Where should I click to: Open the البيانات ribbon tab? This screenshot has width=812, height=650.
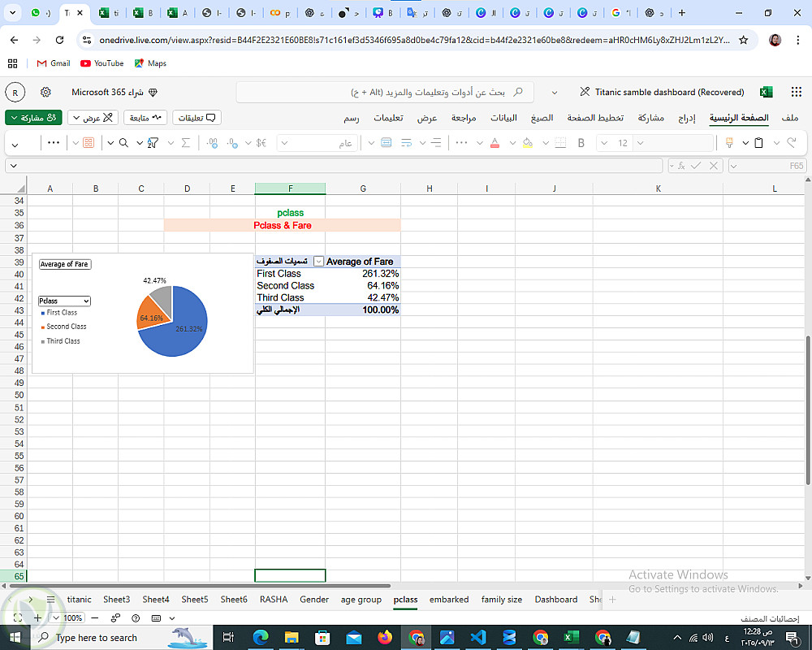click(504, 118)
